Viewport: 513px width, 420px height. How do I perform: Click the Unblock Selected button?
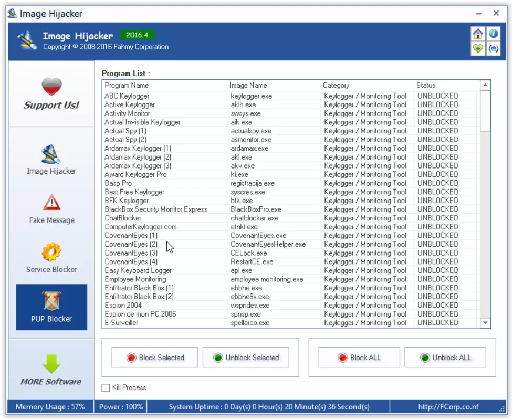tap(246, 358)
